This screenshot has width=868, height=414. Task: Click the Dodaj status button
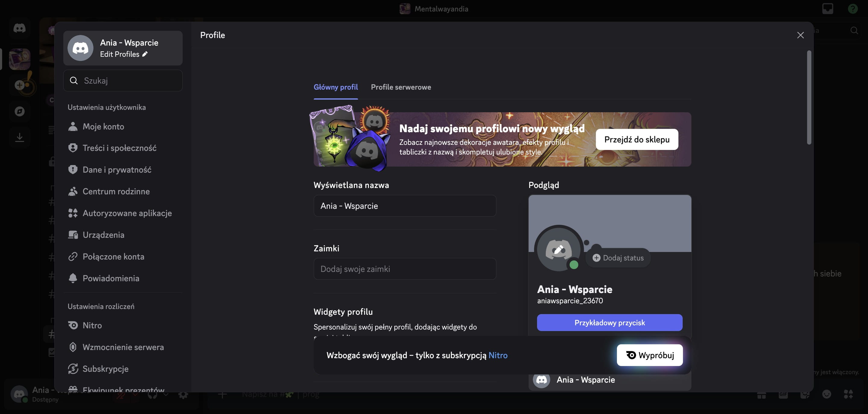pyautogui.click(x=618, y=258)
